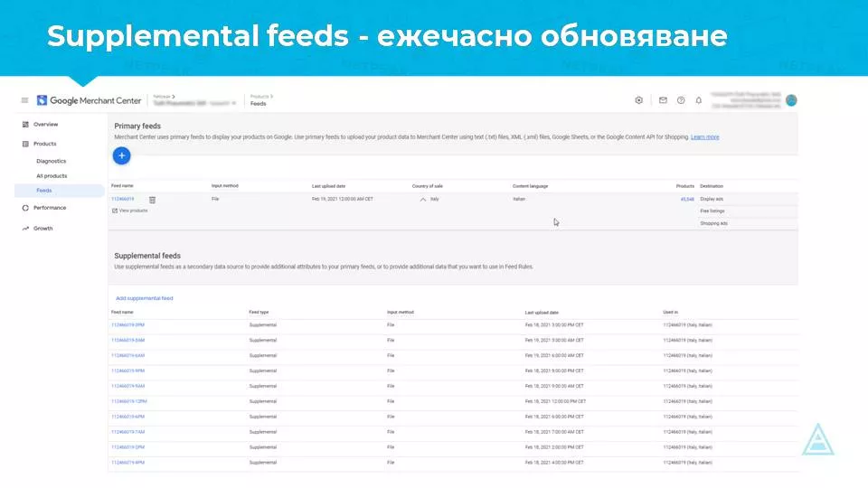The width and height of the screenshot is (868, 488).
Task: Open supplemental feed 112466019-7AM
Action: [127, 432]
